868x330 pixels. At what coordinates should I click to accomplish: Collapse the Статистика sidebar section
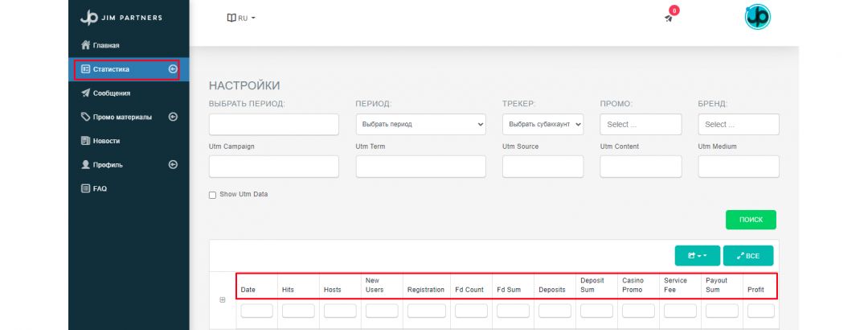coord(172,69)
